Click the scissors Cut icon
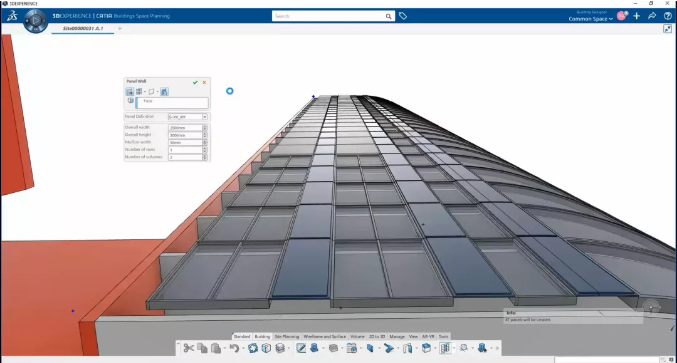This screenshot has height=363, width=677. (188, 348)
